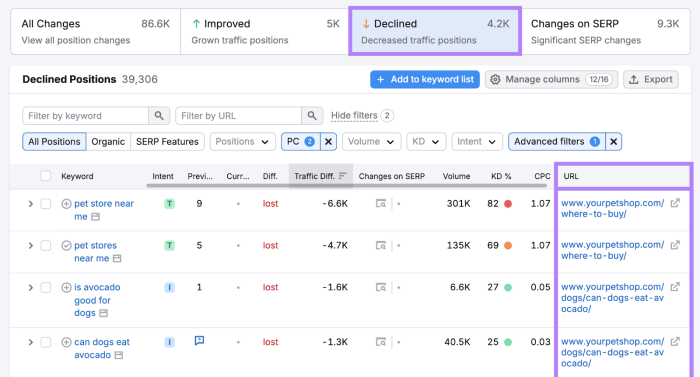Open the Intent dropdown filter
700x377 pixels.
pyautogui.click(x=477, y=142)
